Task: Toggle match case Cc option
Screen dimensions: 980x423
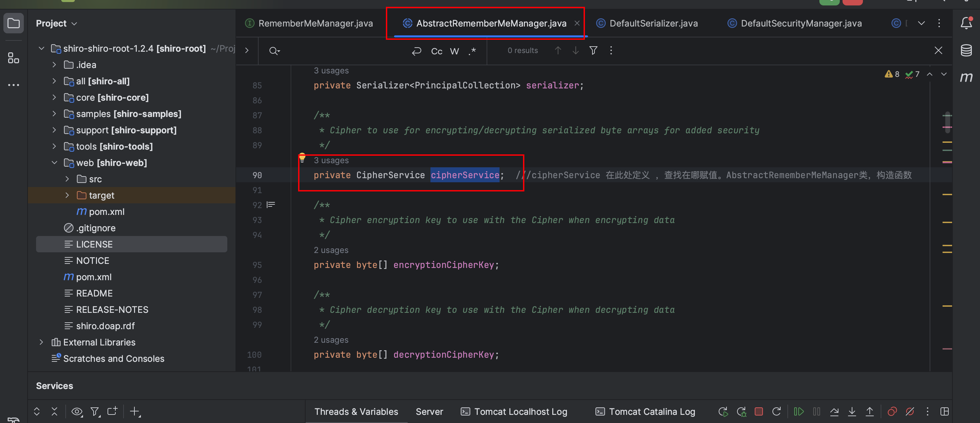Action: (x=437, y=51)
